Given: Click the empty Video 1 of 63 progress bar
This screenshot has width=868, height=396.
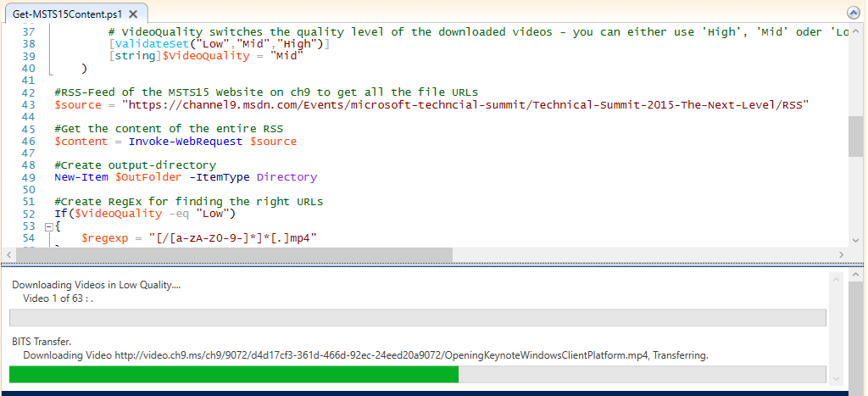Looking at the screenshot, I should (417, 318).
